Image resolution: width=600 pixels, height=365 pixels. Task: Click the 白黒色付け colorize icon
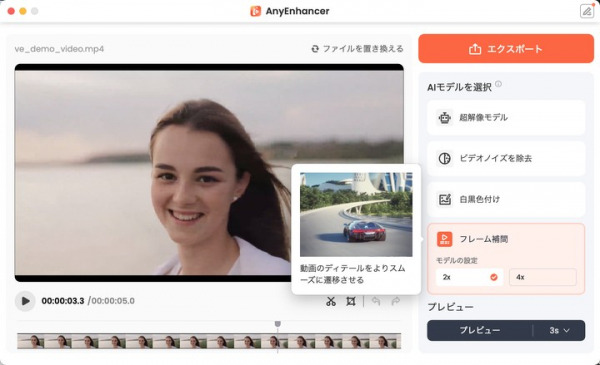tap(444, 199)
